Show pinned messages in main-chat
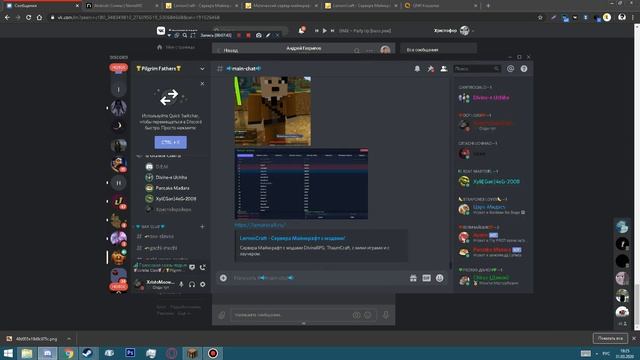640x360 pixels. [x=431, y=69]
